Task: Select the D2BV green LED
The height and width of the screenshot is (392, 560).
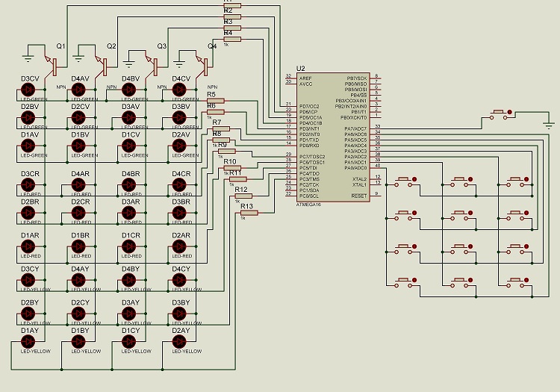Action: (28, 117)
